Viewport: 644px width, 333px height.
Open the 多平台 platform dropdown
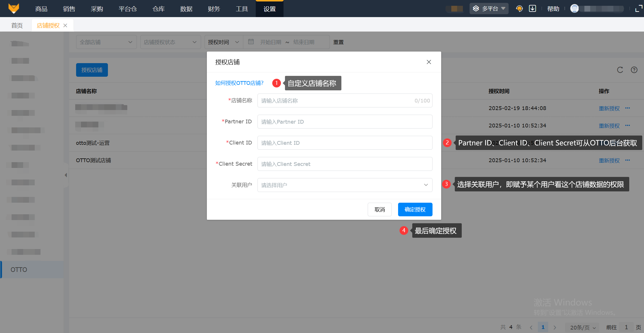click(489, 9)
